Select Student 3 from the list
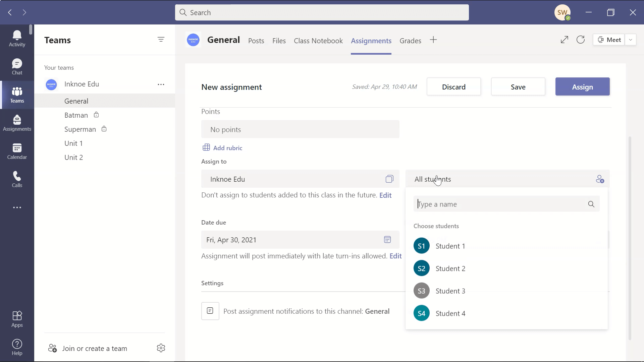The height and width of the screenshot is (362, 644). click(450, 291)
